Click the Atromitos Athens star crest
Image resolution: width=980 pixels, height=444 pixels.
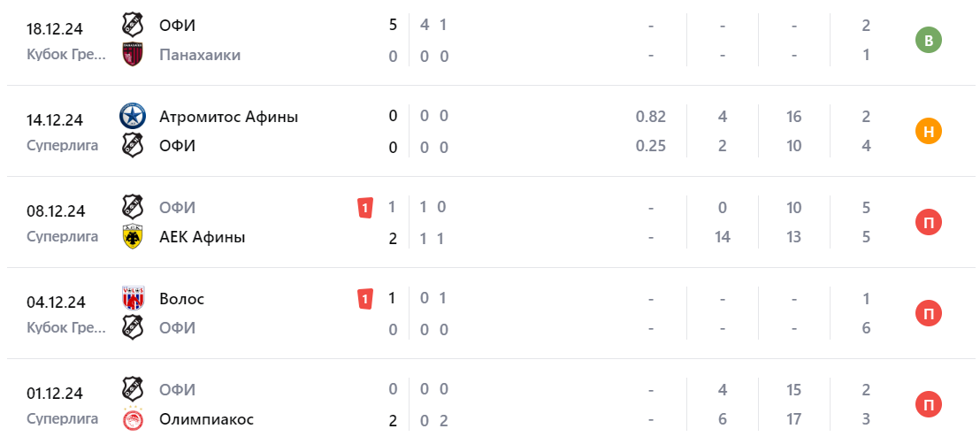(x=132, y=116)
